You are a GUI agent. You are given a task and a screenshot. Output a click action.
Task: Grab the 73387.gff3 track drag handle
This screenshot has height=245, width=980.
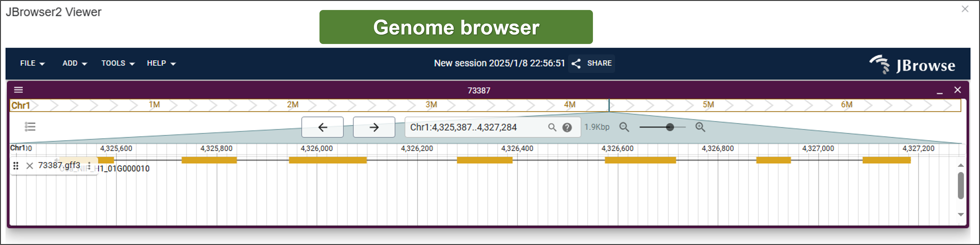[x=16, y=166]
